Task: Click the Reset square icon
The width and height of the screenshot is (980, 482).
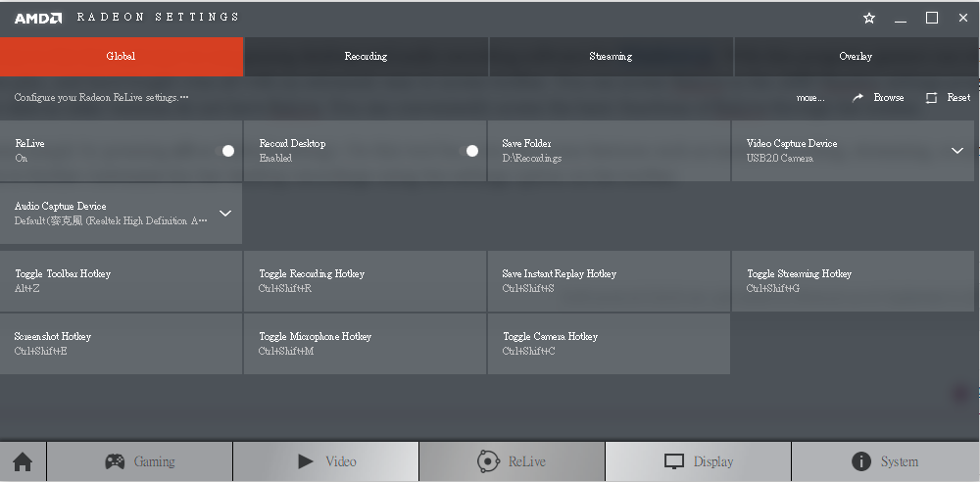Action: [931, 98]
